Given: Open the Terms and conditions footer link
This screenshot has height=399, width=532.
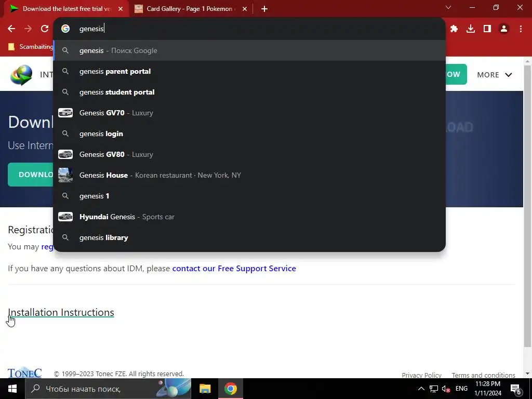Looking at the screenshot, I should click(484, 375).
